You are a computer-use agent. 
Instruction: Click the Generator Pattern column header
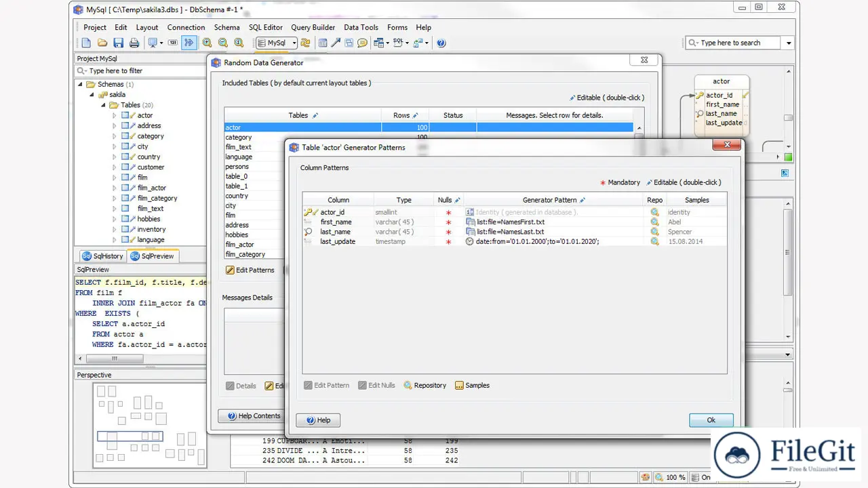coord(554,200)
